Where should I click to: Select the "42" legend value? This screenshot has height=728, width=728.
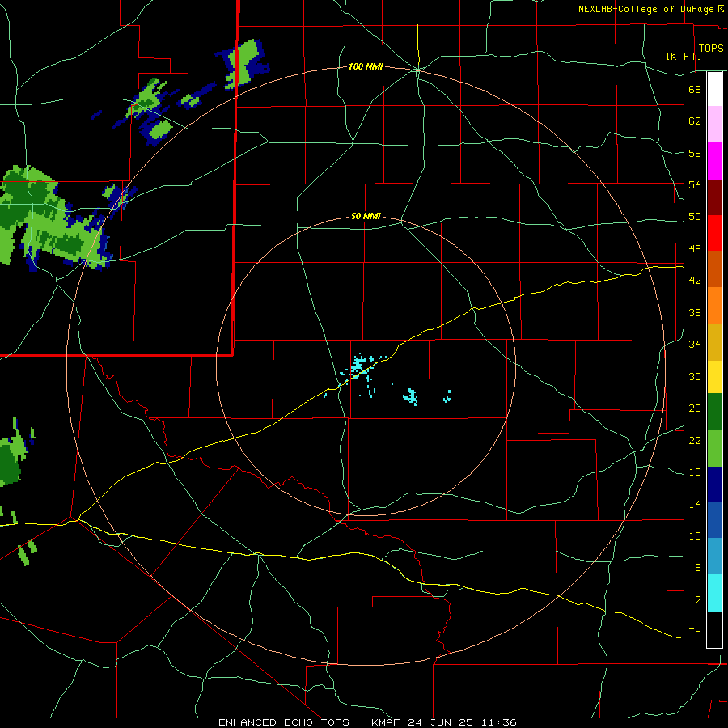pyautogui.click(x=695, y=281)
